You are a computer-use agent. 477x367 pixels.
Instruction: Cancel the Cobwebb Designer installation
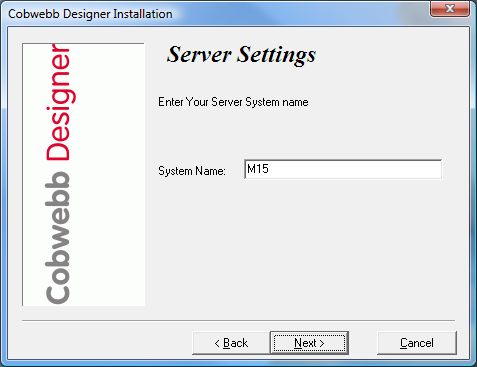coord(417,343)
